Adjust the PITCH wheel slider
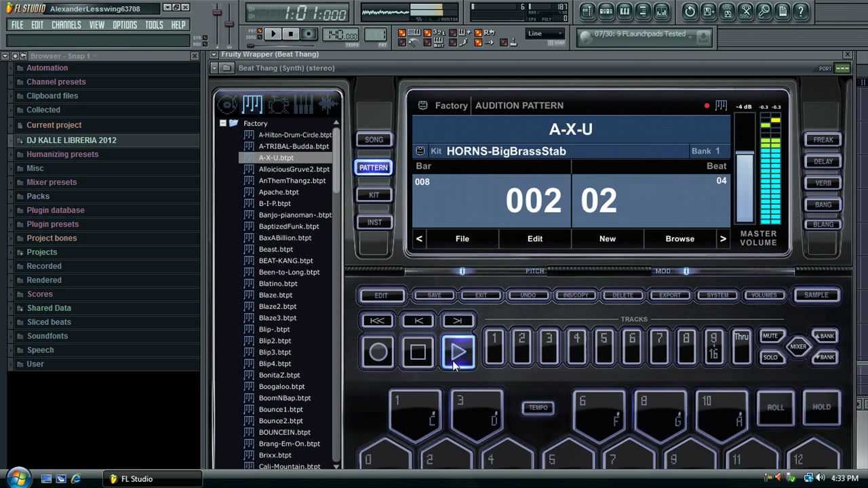This screenshot has height=488, width=868. tap(462, 271)
